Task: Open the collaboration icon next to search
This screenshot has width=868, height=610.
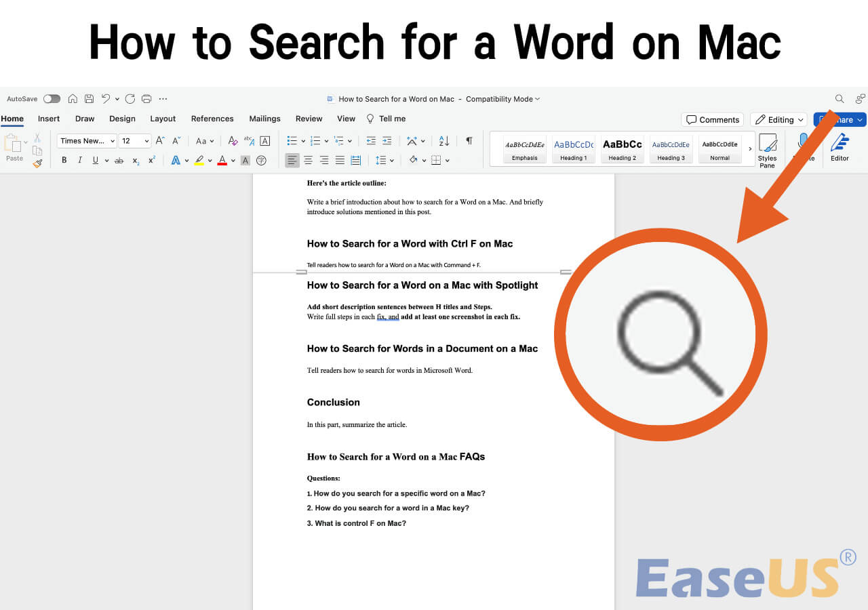Action: [x=861, y=99]
